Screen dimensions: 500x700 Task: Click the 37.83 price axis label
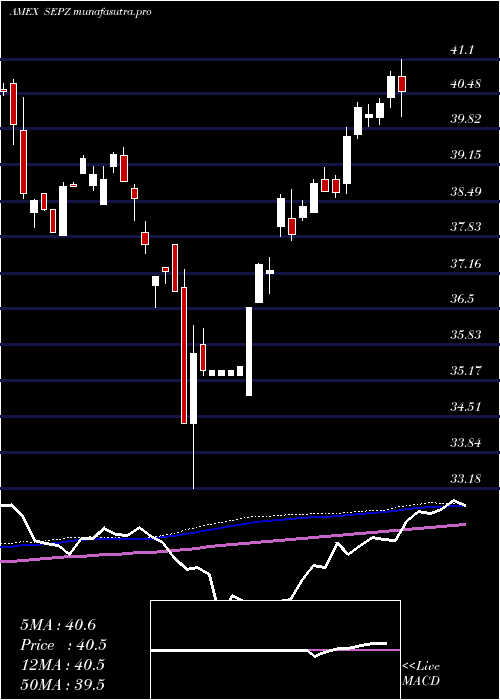tap(466, 227)
